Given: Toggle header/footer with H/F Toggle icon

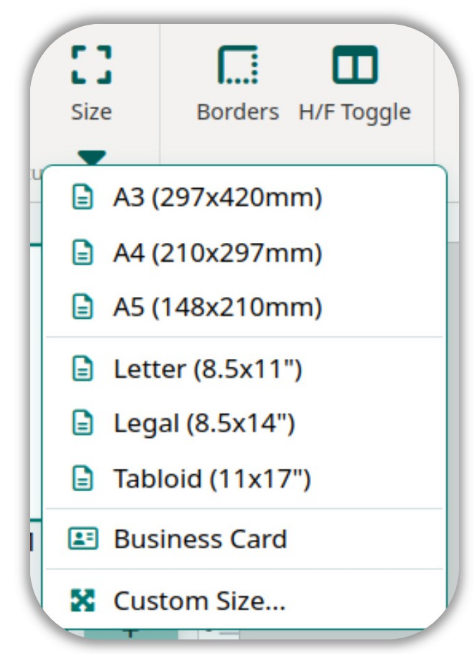Looking at the screenshot, I should (355, 65).
